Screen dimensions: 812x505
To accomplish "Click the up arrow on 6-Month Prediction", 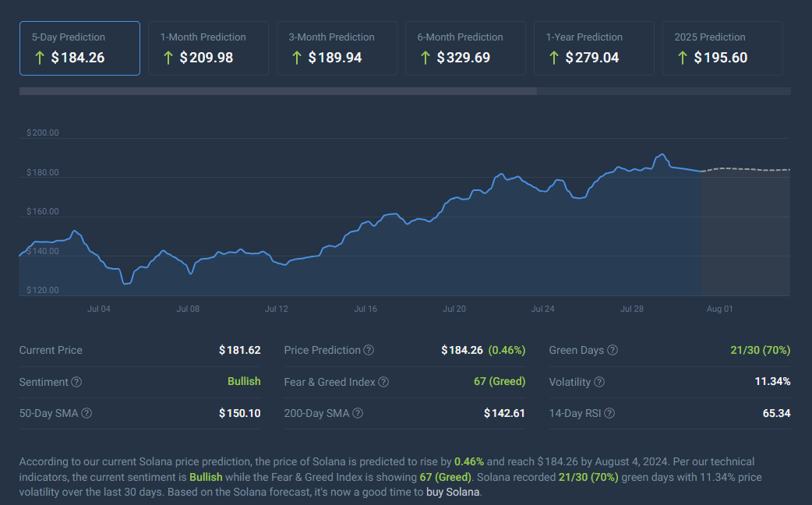I will 425,58.
